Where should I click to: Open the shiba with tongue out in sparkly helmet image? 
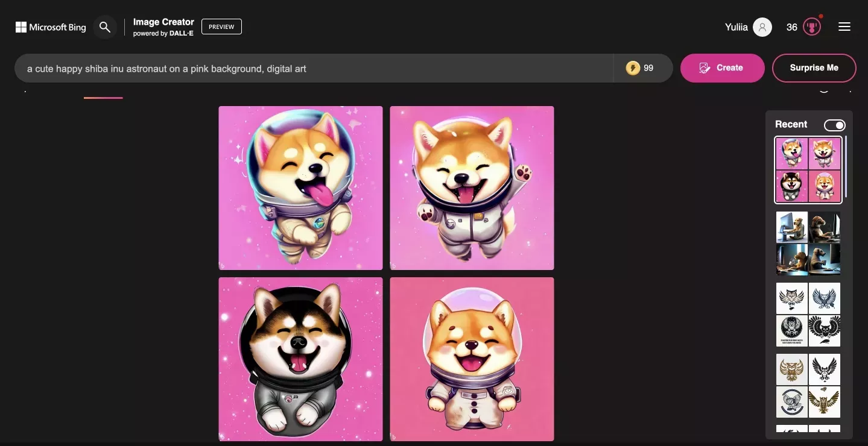pos(300,188)
